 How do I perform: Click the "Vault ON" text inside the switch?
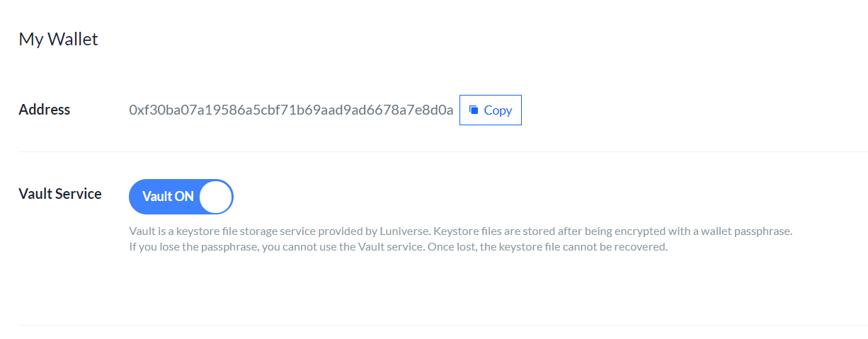(168, 197)
